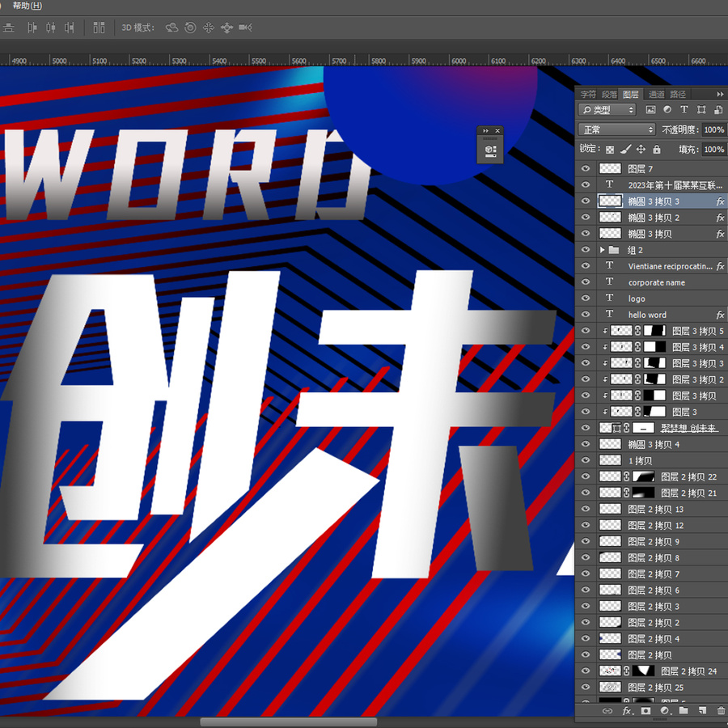Select the 3D camera zoom mode icon

coord(245,28)
